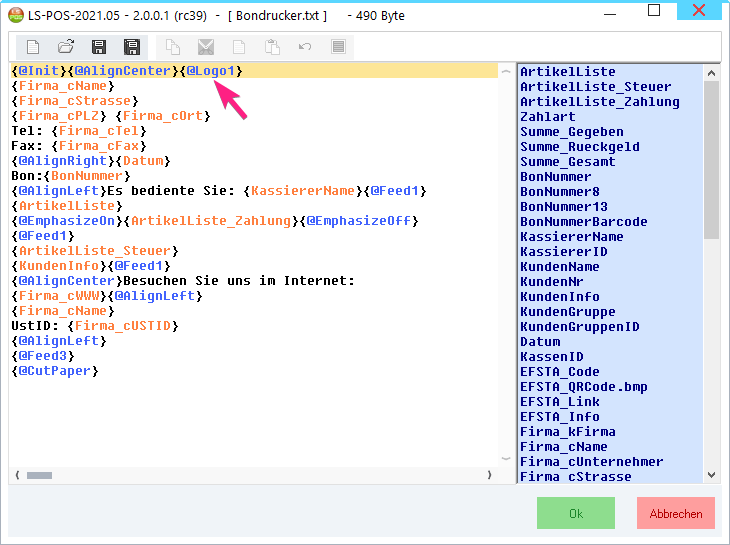Screen dimensions: 730x545
Task: Click the {BonNummer} placeholder in the editor
Action: pyautogui.click(x=87, y=176)
